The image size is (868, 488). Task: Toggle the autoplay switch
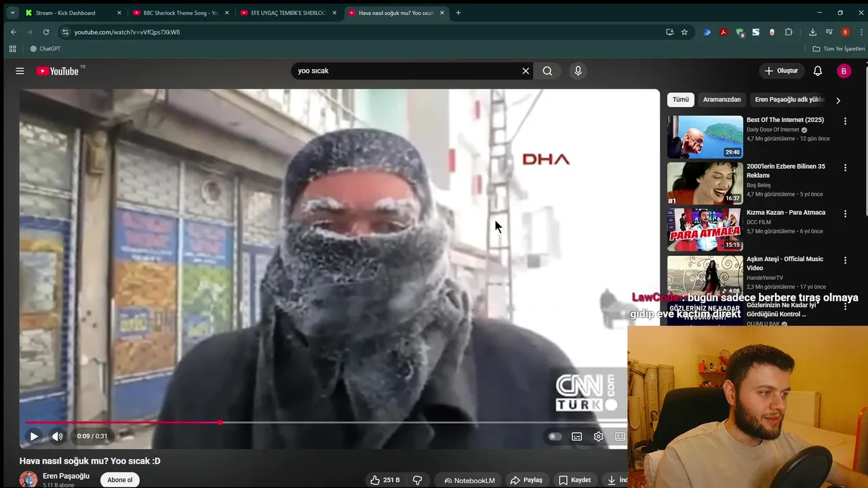click(x=555, y=436)
